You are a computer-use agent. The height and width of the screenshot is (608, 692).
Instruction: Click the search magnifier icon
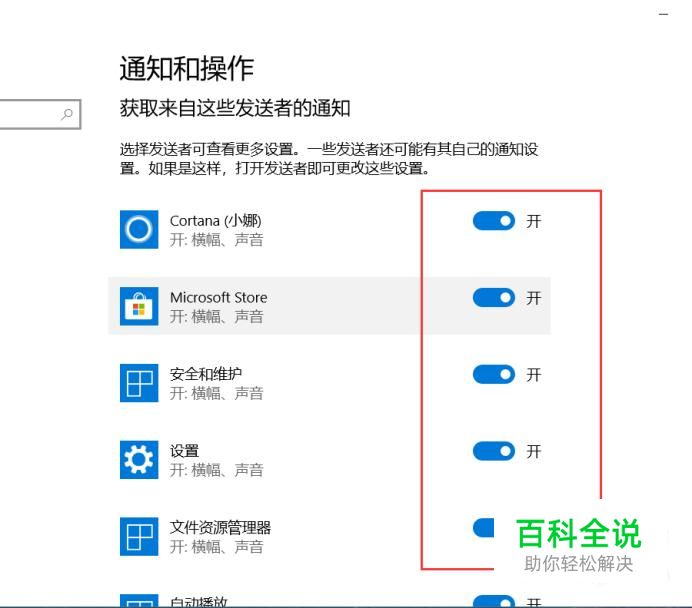[67, 114]
